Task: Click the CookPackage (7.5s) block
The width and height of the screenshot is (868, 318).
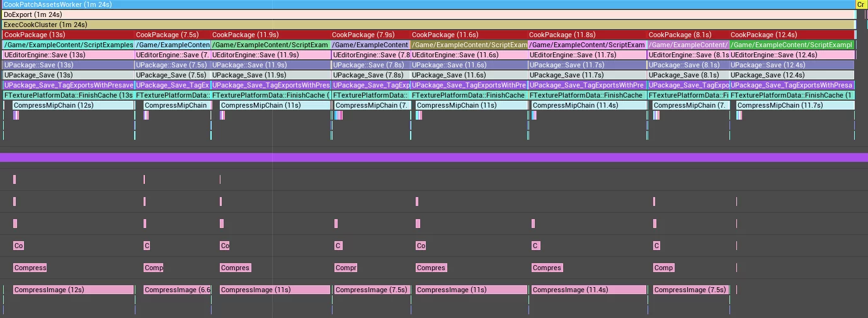Action: 173,35
